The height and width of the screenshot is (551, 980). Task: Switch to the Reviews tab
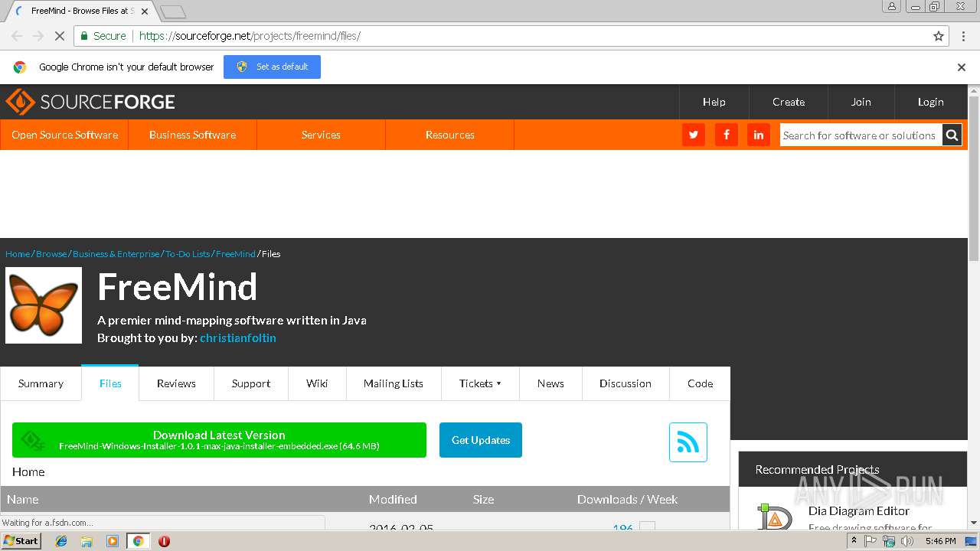pos(176,383)
